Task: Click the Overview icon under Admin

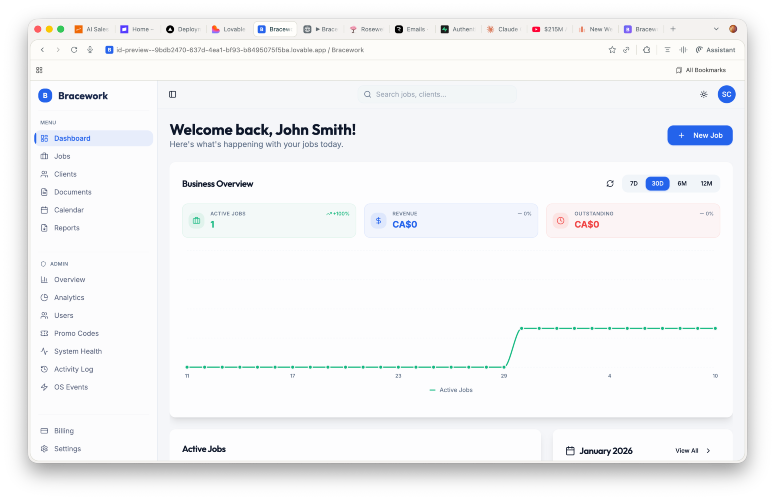Action: click(x=44, y=280)
